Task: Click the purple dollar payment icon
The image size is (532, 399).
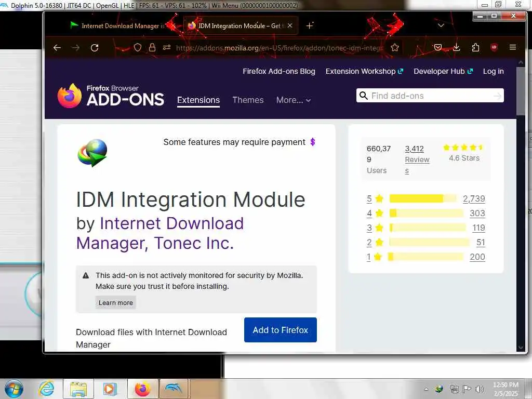Action: (x=313, y=142)
